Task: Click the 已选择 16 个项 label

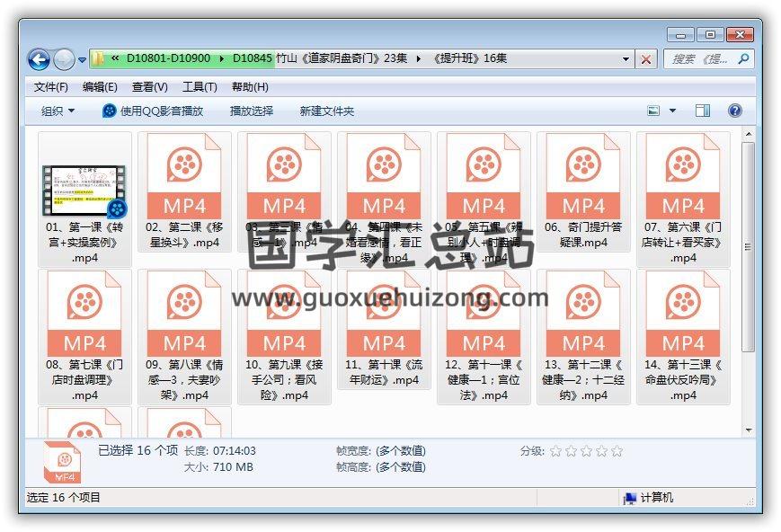Action: click(x=138, y=450)
